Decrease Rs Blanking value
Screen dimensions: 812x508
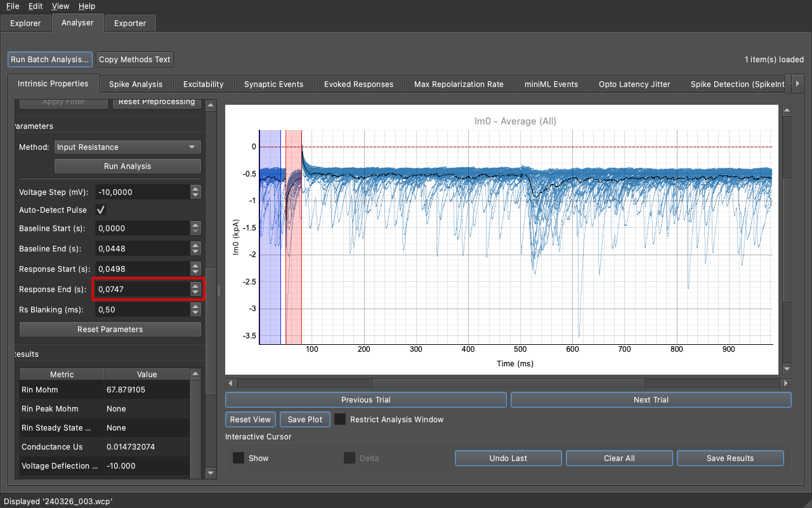click(195, 313)
